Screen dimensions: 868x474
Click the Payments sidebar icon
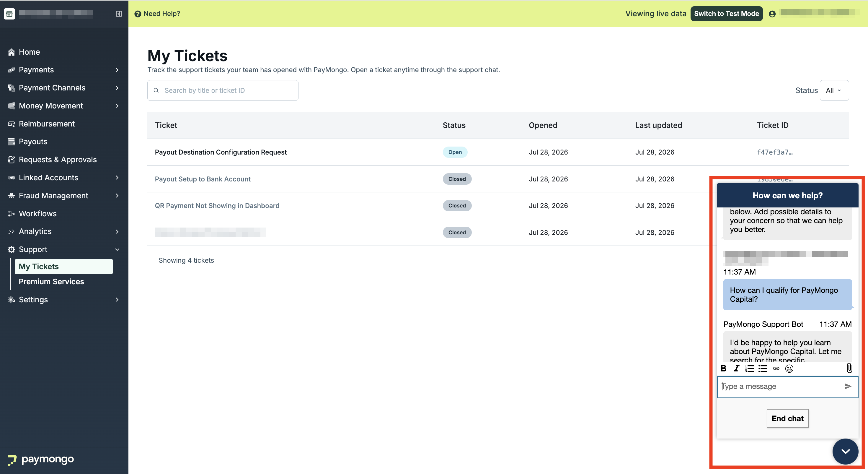click(12, 70)
